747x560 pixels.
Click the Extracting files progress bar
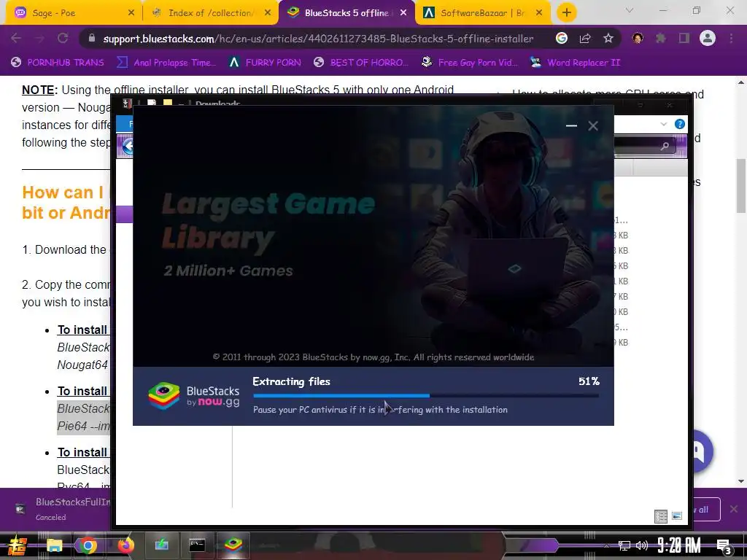click(426, 395)
